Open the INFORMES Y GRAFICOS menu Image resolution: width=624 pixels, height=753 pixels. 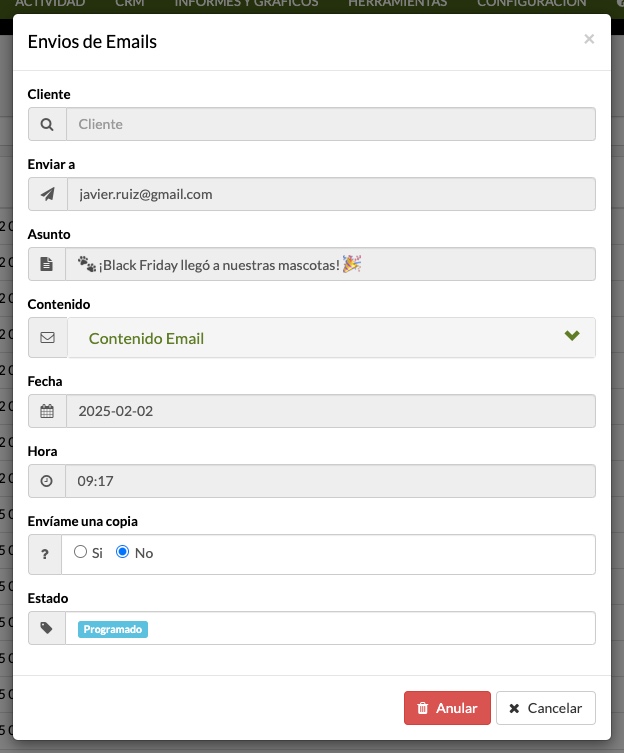(246, 3)
